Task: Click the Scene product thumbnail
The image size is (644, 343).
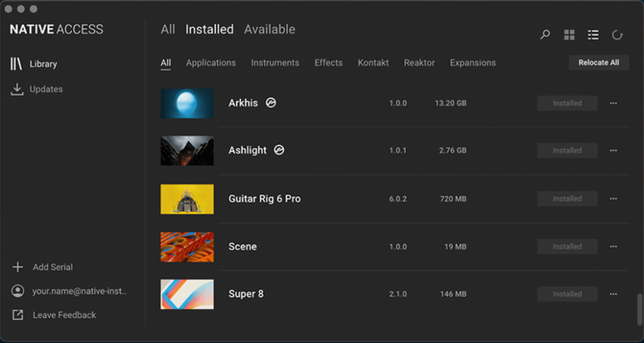Action: [187, 247]
